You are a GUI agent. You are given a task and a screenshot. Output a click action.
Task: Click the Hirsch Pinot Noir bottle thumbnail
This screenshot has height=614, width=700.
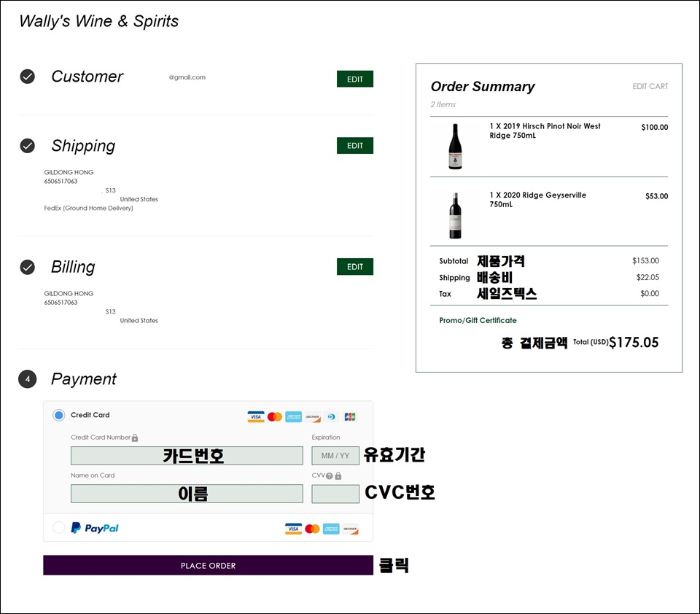(455, 147)
